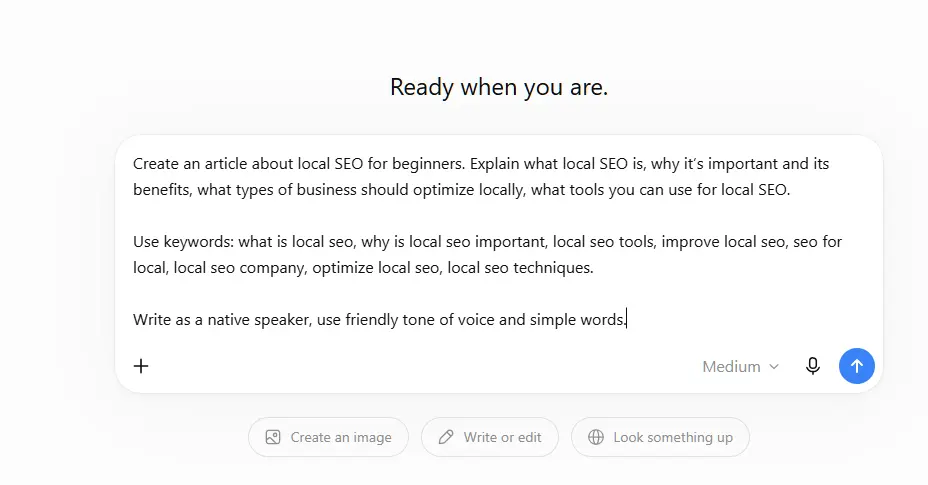Click the pencil icon in Write or edit
This screenshot has height=485, width=928.
point(446,437)
